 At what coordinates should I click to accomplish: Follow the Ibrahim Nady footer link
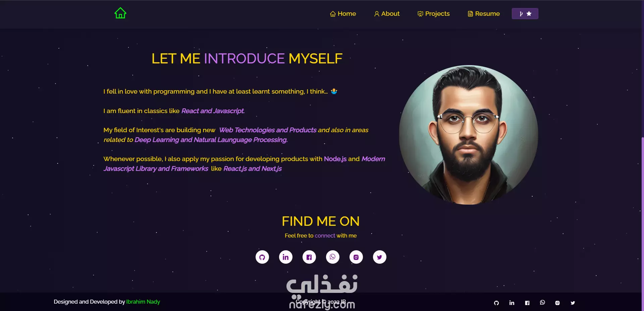point(143,302)
